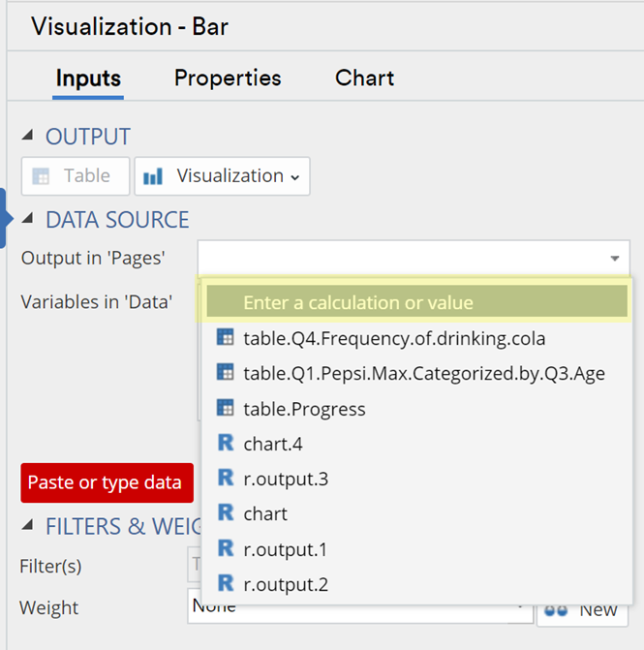Collapse the DATA SOURCE section

click(x=27, y=218)
